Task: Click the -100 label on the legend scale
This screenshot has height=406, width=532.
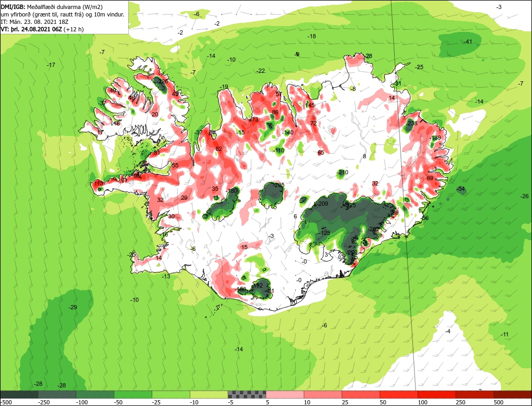Action: pos(82,402)
